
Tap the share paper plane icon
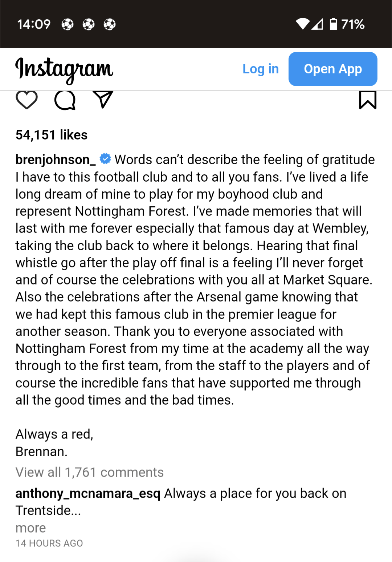point(103,99)
